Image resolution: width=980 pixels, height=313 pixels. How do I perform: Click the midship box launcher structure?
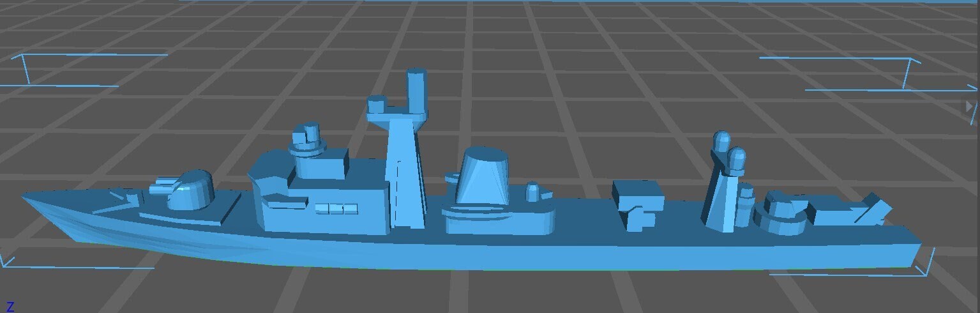click(x=637, y=201)
